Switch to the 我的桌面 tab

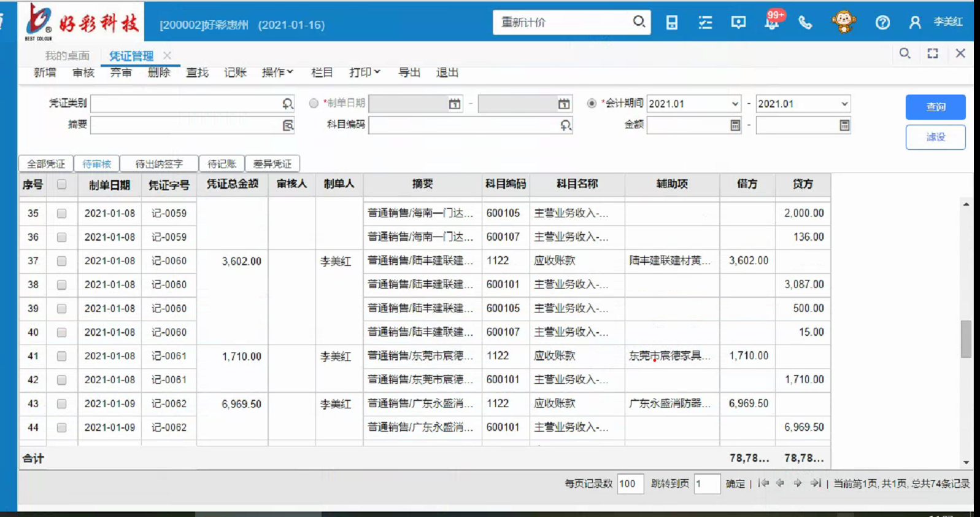pyautogui.click(x=67, y=56)
